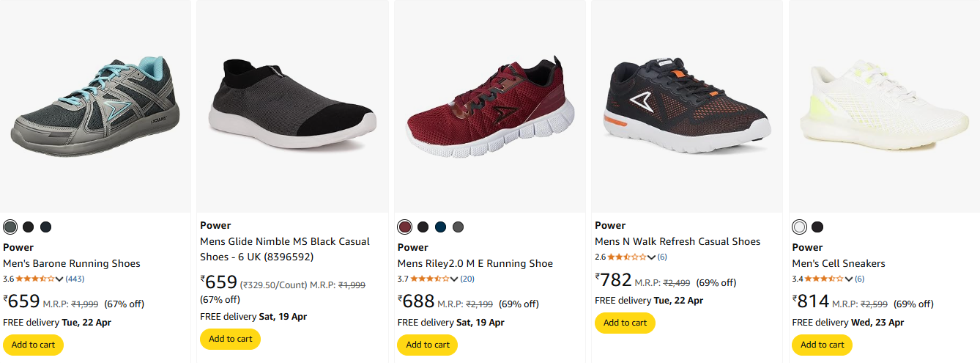Expand rating breakdown for Mens Riley2.0 shoe
Image resolution: width=980 pixels, height=363 pixels.
point(454,279)
